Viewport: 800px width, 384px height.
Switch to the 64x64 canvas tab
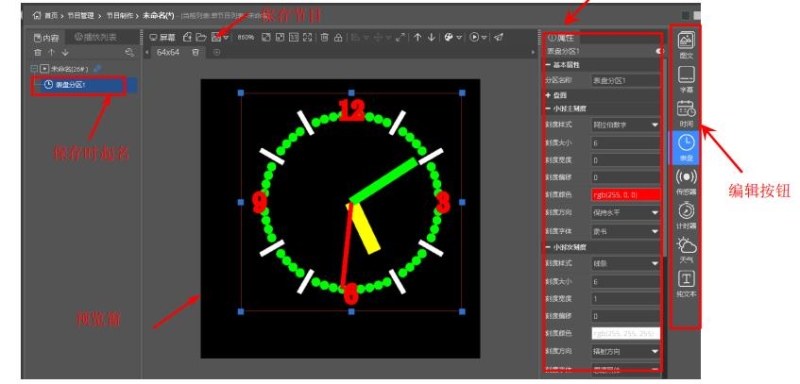(168, 52)
